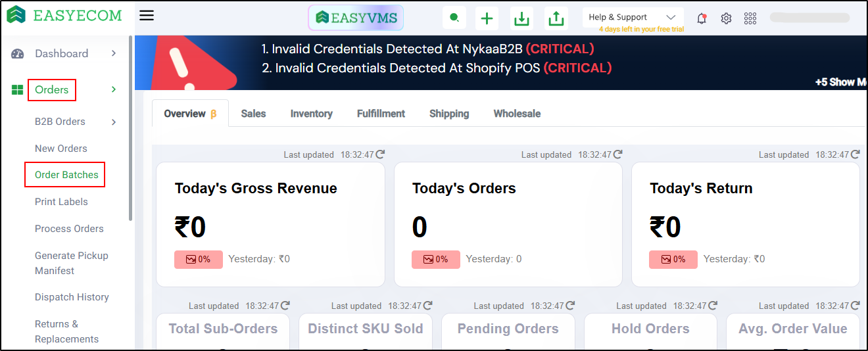Open the apps grid icon
The width and height of the screenshot is (868, 351).
pos(750,18)
